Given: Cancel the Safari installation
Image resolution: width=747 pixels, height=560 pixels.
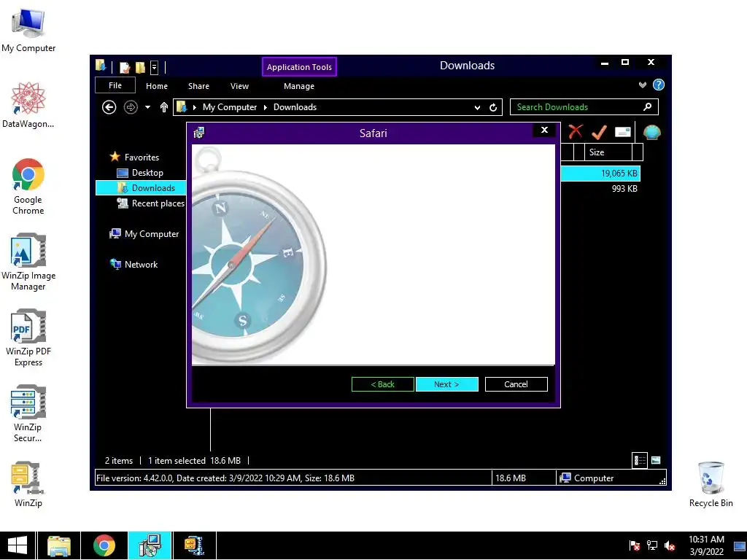Looking at the screenshot, I should pos(516,384).
